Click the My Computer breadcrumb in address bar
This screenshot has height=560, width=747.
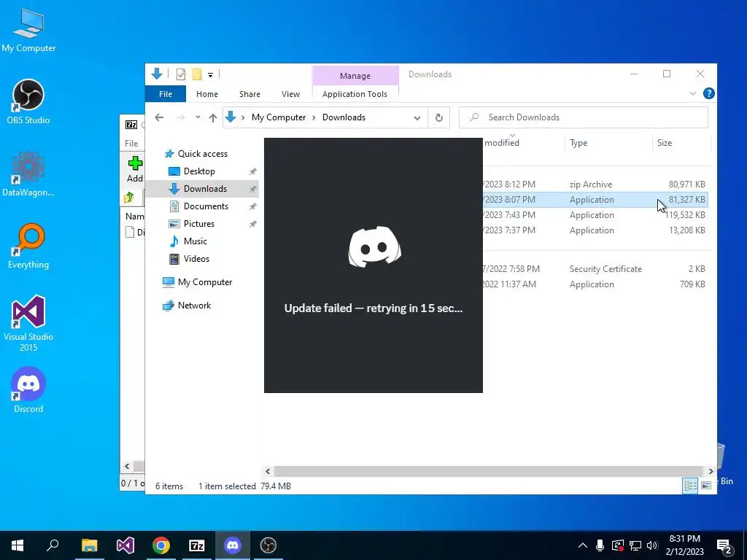[x=279, y=117]
